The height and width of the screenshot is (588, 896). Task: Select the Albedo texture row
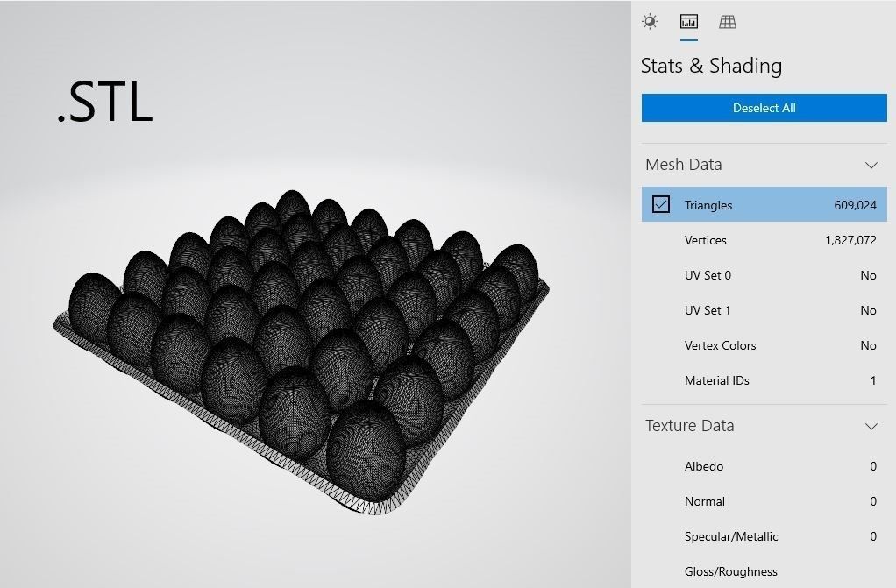pos(764,466)
